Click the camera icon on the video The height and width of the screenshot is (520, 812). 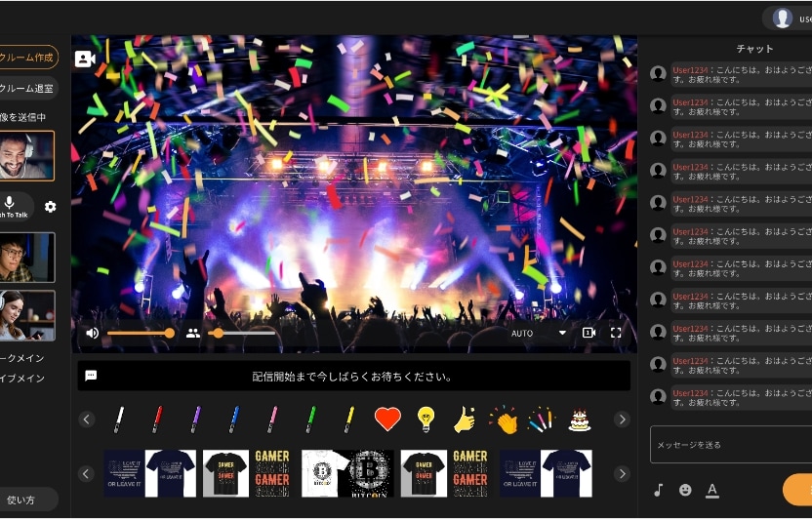(x=85, y=60)
